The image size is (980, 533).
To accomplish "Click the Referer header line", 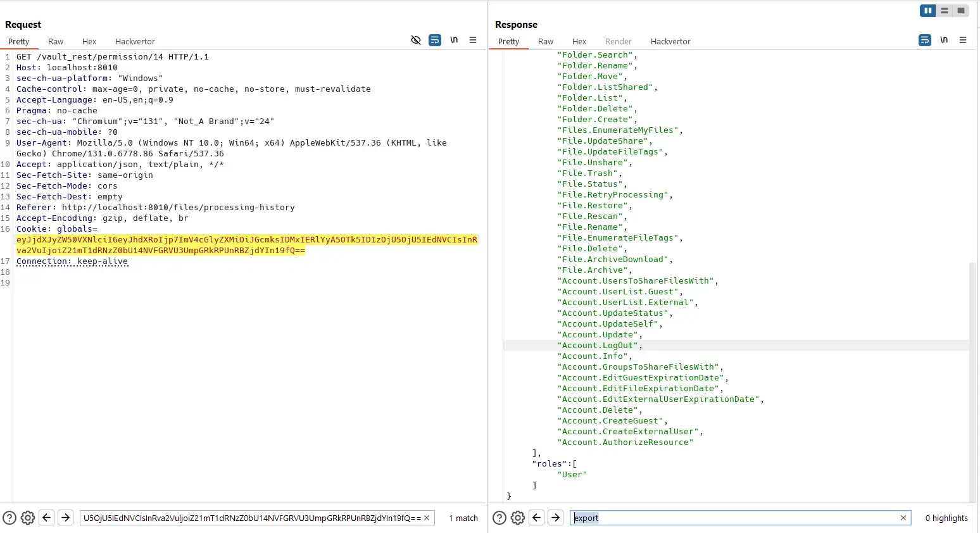I will click(x=156, y=208).
